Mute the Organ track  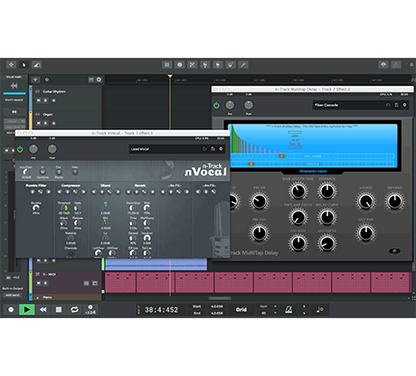(39, 123)
